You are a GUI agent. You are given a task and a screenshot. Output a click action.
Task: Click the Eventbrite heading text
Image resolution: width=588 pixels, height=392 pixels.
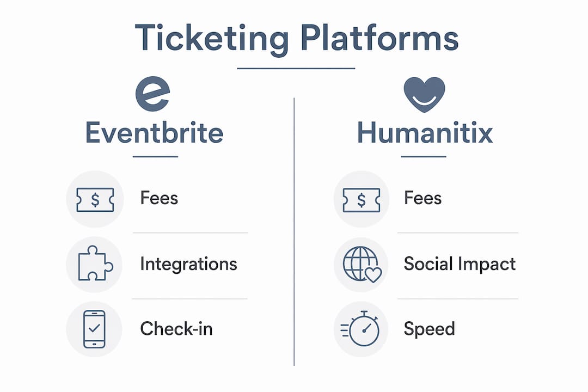tap(154, 133)
